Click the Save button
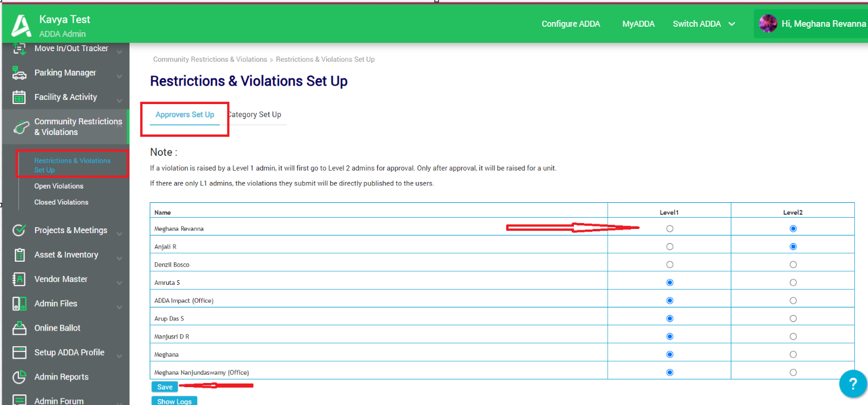The height and width of the screenshot is (405, 868). click(x=165, y=387)
